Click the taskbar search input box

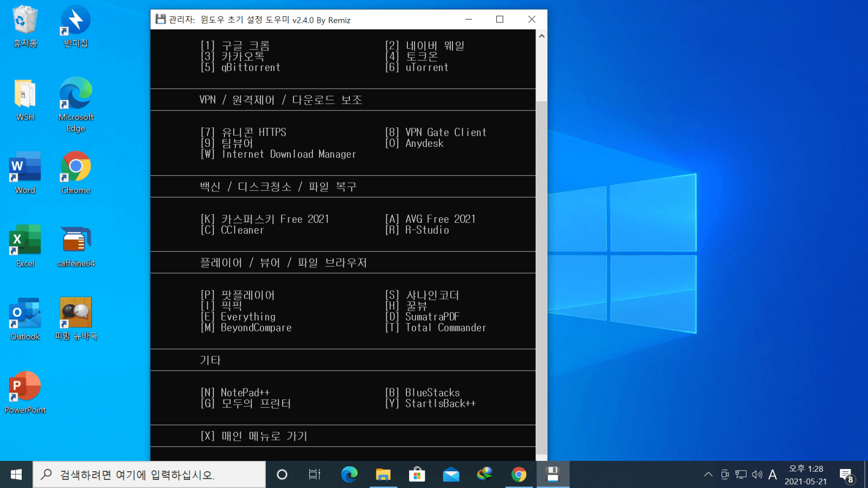coord(149,474)
